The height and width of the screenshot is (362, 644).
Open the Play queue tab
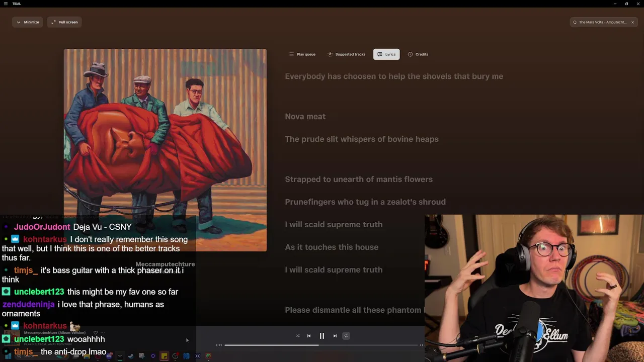point(302,54)
